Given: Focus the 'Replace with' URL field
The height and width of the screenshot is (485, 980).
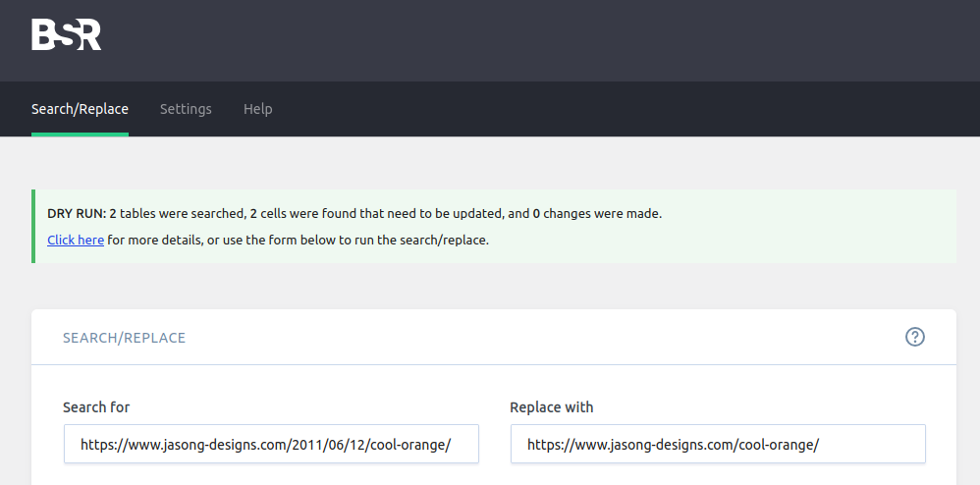Looking at the screenshot, I should click(x=718, y=445).
